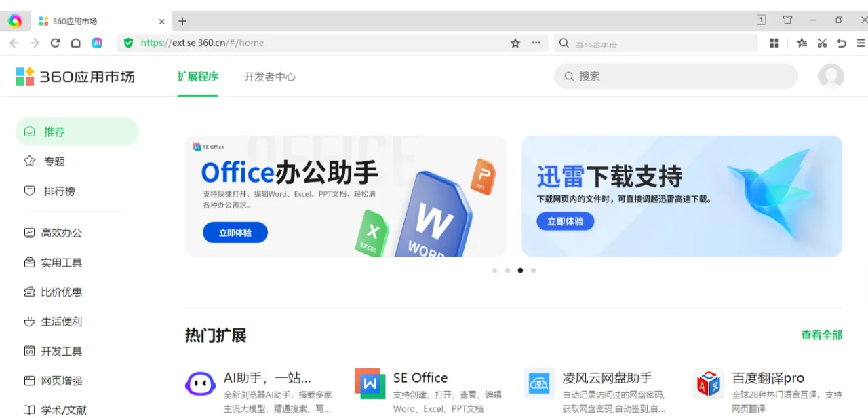
Task: Open the 迅雷下载支持 banner
Action: pos(682,196)
